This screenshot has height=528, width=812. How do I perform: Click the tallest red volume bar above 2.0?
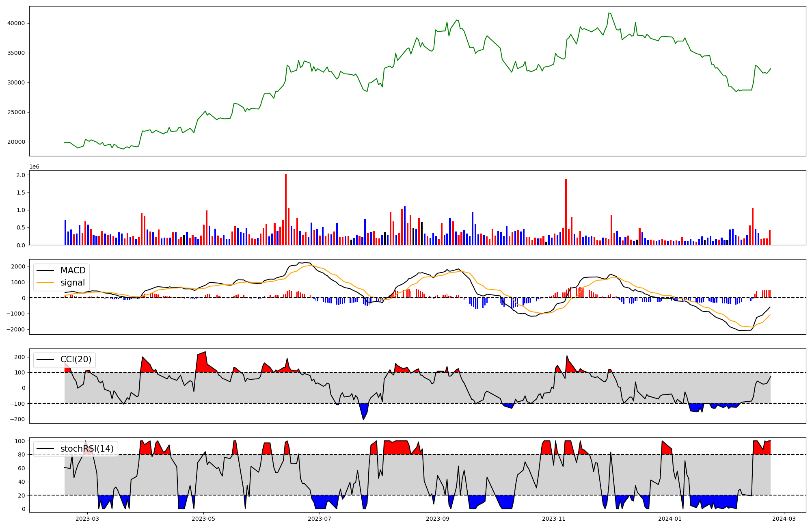point(286,210)
